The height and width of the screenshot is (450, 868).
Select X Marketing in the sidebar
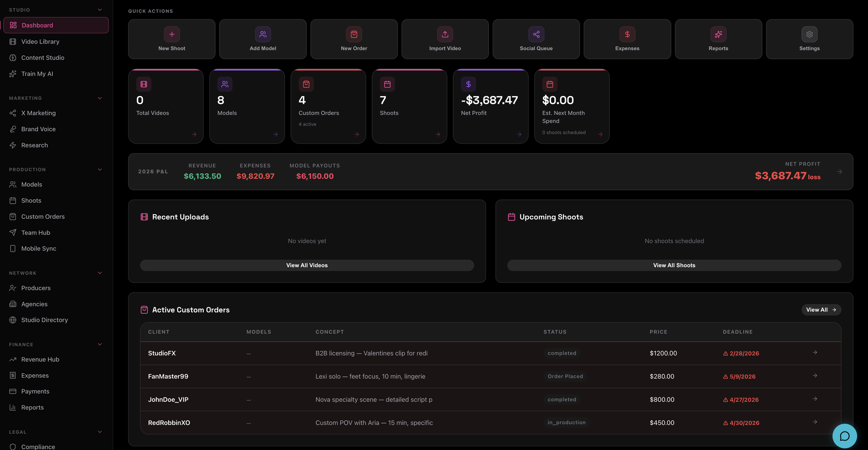(x=56, y=113)
